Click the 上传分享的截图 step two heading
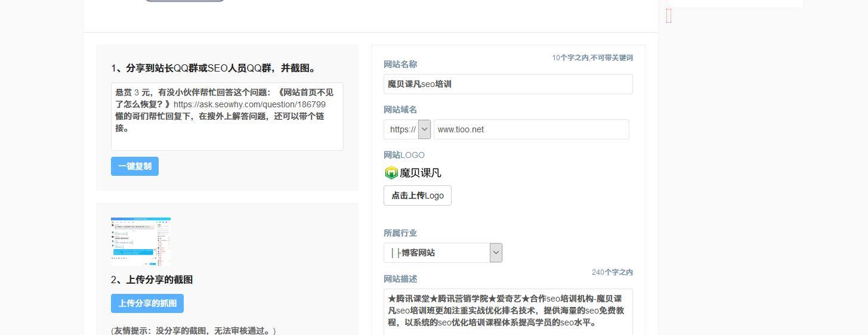868x335 pixels. (x=152, y=280)
